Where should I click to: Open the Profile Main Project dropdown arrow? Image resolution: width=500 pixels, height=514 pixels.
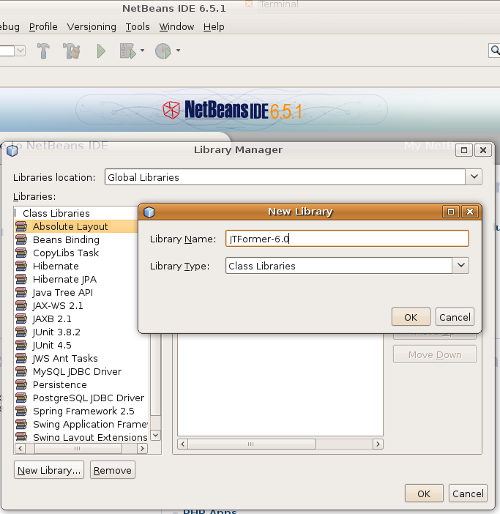tap(178, 50)
